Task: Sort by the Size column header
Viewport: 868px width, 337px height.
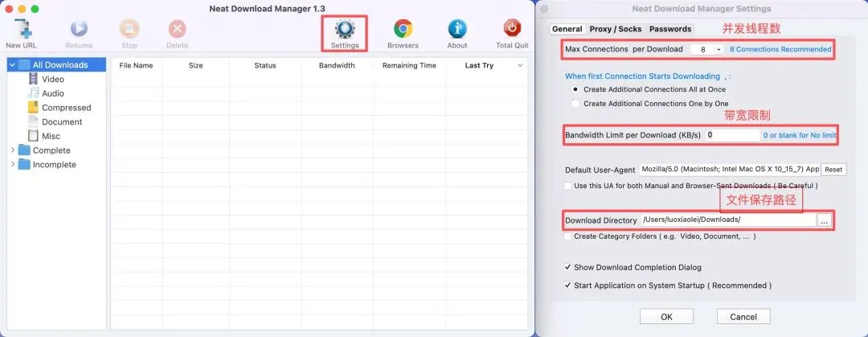Action: tap(195, 65)
